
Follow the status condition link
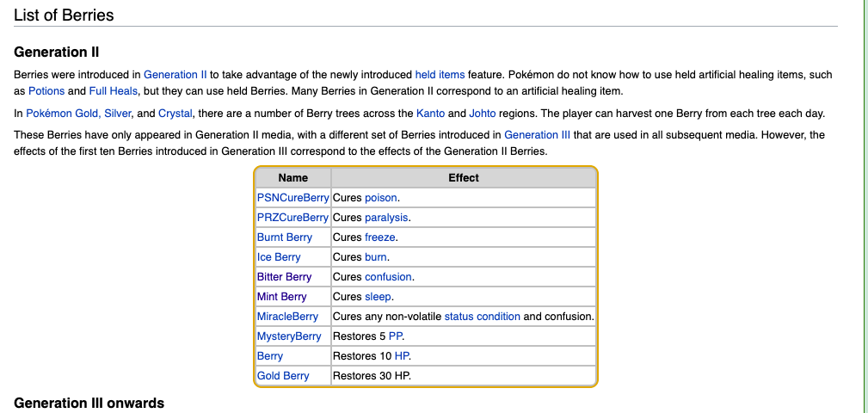tap(482, 317)
